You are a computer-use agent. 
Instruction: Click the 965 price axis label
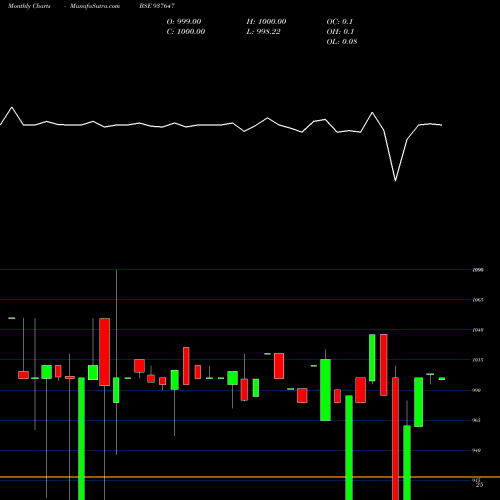point(477,420)
